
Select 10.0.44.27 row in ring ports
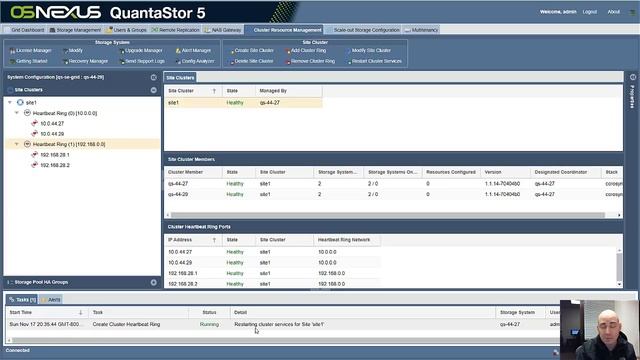coord(273,252)
